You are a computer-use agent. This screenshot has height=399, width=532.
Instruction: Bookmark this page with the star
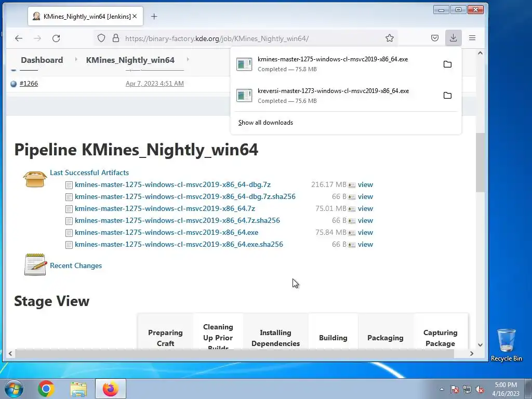(x=390, y=38)
